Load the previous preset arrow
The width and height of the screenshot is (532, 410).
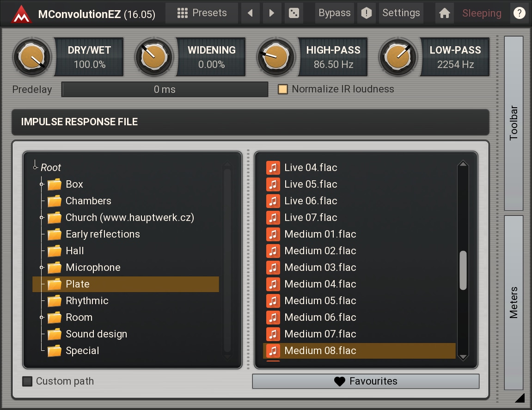tap(251, 13)
